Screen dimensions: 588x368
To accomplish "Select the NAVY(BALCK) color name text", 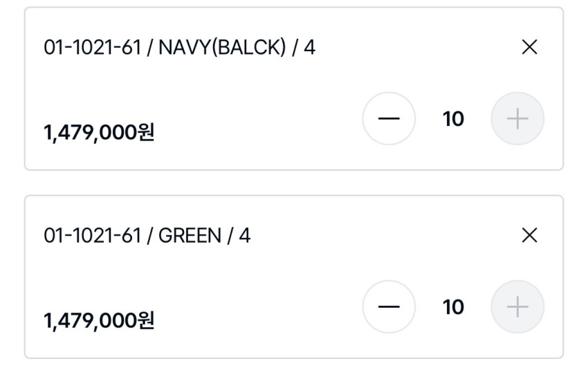I will pyautogui.click(x=221, y=48).
